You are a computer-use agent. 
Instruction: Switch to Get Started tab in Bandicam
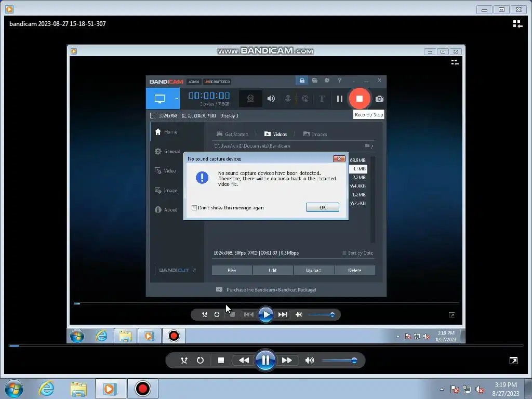point(232,134)
